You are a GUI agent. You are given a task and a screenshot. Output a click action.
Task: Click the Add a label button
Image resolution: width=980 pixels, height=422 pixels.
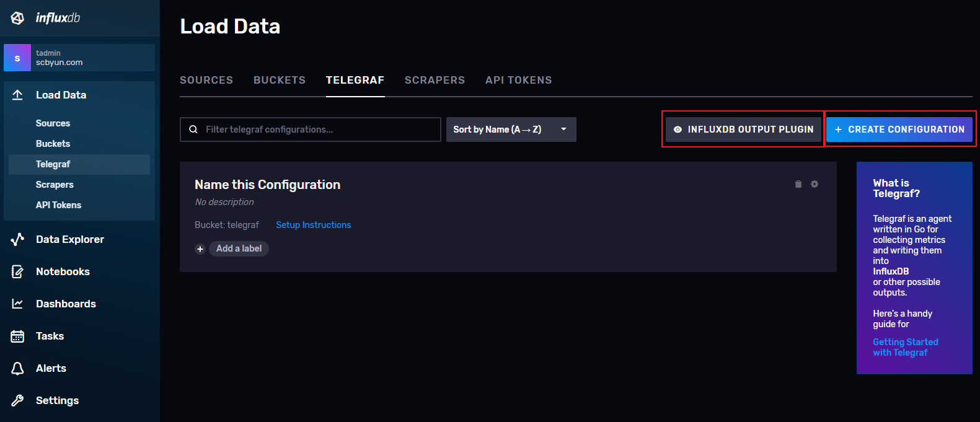pos(239,248)
